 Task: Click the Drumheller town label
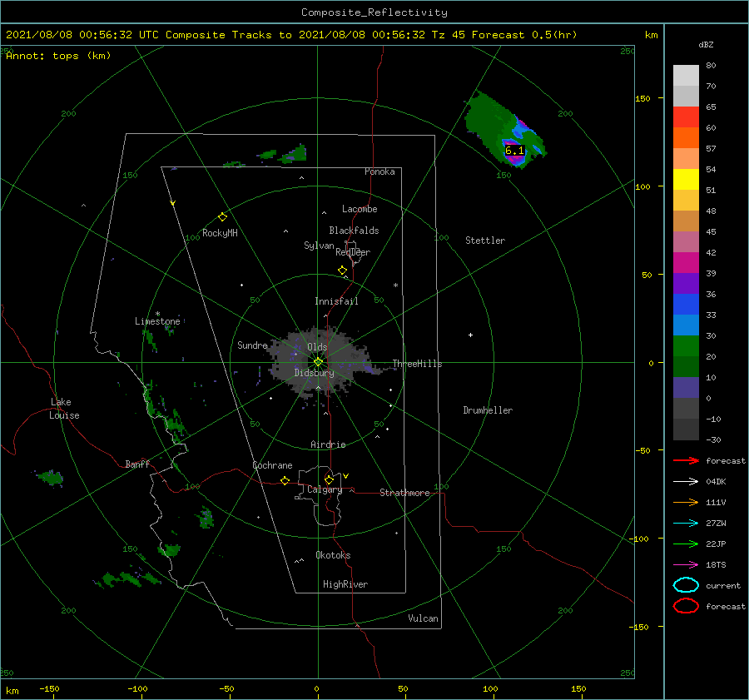click(x=488, y=410)
